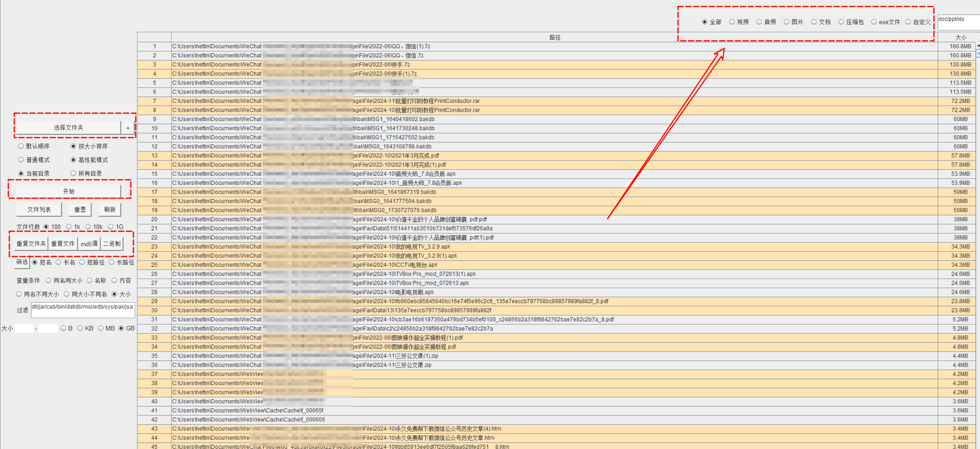The image size is (980, 449).
Task: Click the 重复文件夹 button
Action: 31,243
